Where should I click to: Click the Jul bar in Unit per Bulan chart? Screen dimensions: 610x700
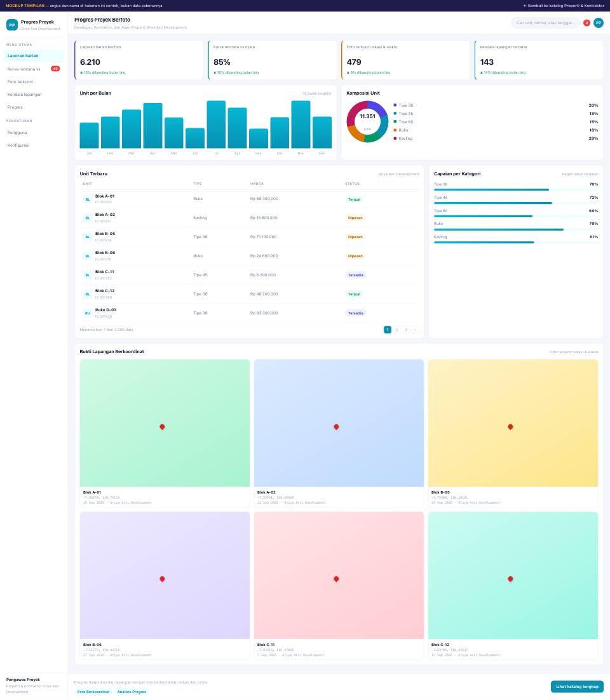pos(216,125)
